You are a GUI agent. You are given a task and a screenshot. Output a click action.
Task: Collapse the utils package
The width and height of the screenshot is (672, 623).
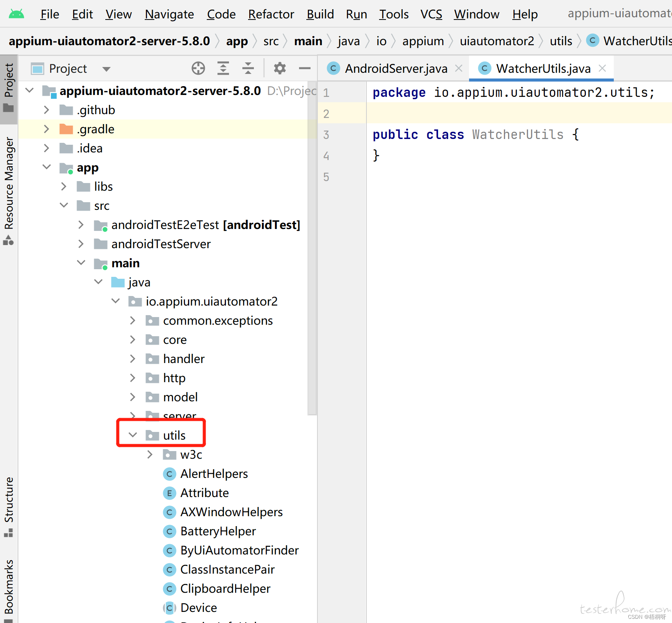pyautogui.click(x=132, y=435)
